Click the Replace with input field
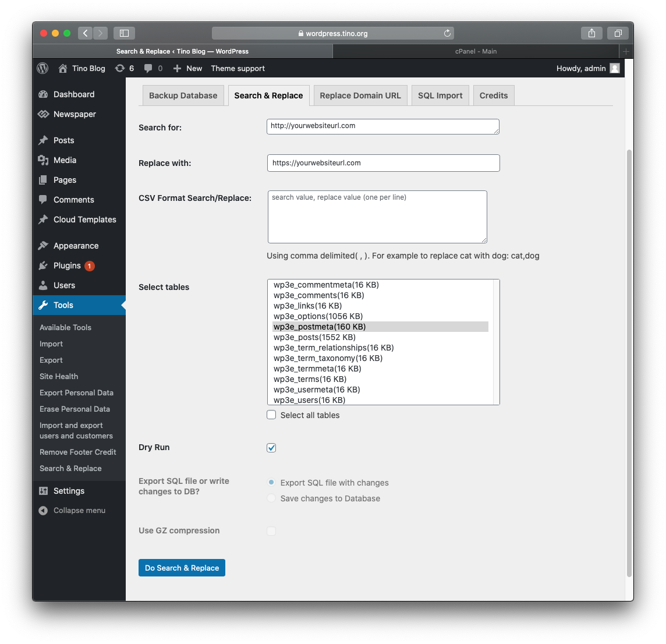The image size is (666, 644). point(383,163)
